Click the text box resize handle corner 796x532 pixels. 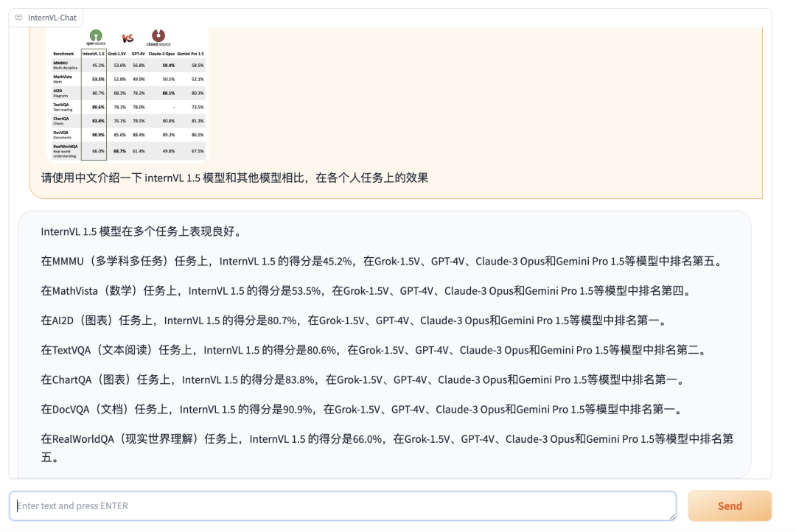(672, 517)
